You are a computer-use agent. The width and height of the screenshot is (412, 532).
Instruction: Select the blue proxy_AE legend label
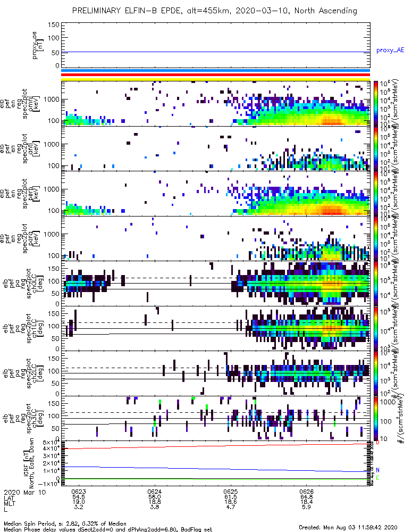coord(390,51)
